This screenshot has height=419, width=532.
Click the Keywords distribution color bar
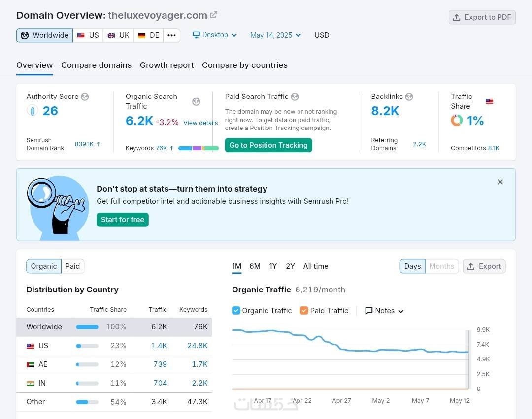click(x=198, y=148)
